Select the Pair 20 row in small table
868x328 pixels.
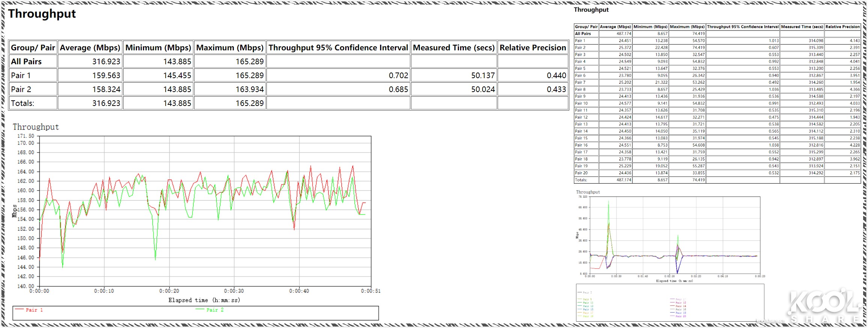click(581, 173)
